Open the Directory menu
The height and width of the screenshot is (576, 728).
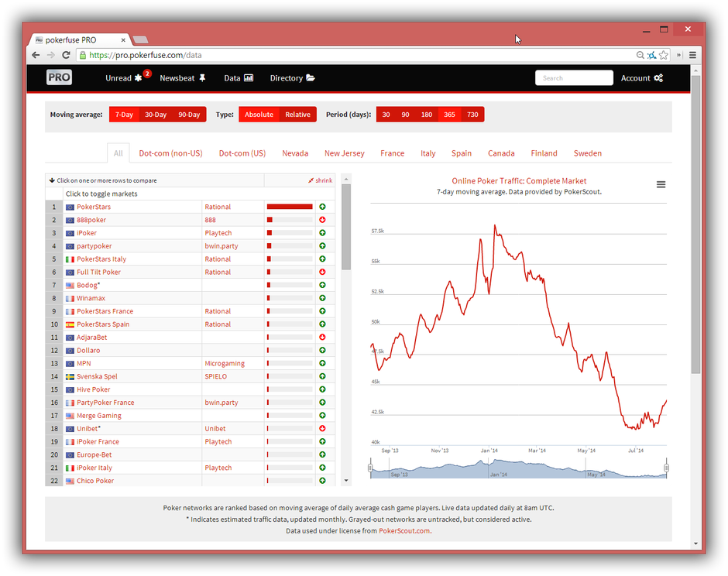(293, 78)
